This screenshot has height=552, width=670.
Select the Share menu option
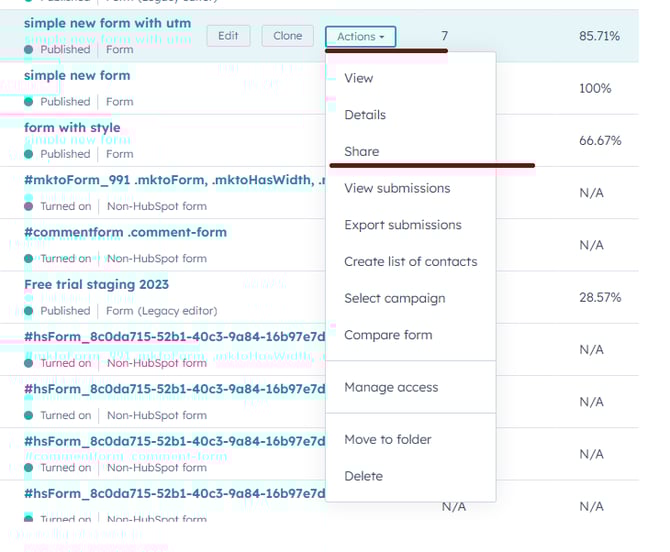(x=361, y=152)
